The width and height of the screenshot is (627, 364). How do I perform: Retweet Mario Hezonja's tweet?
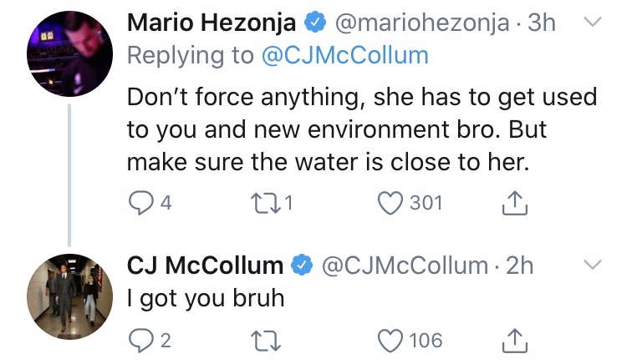point(266,203)
